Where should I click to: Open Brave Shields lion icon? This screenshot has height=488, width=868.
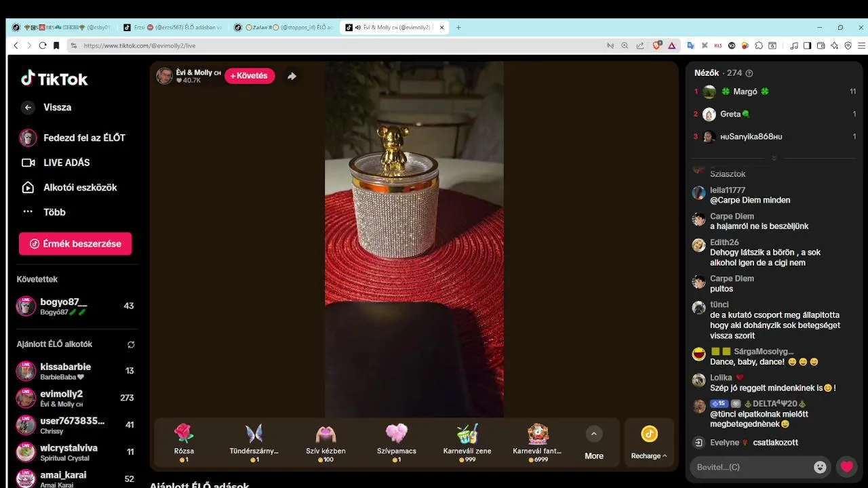point(656,45)
